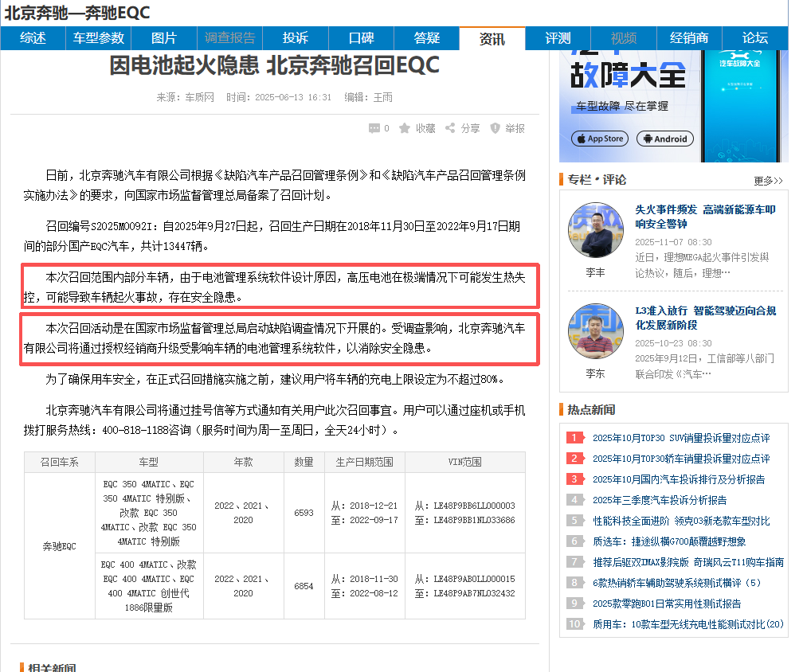Screen dimensions: 803x672
Task: Click the article headline 因电池起火隐患
Action: tap(275, 65)
